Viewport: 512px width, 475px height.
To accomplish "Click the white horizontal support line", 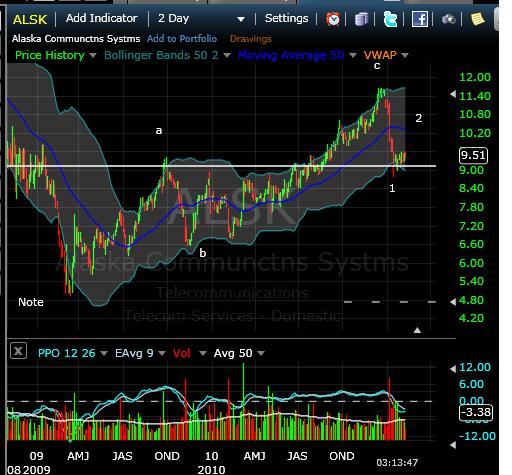I will click(x=221, y=166).
